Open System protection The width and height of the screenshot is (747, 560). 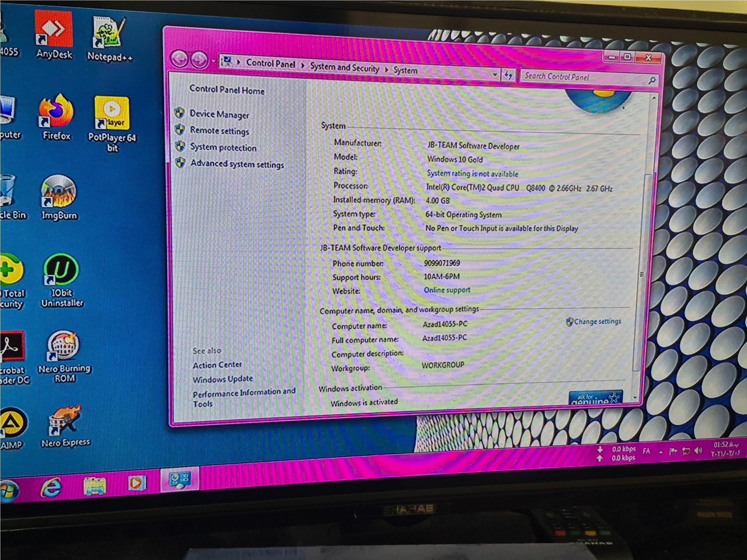tap(223, 147)
